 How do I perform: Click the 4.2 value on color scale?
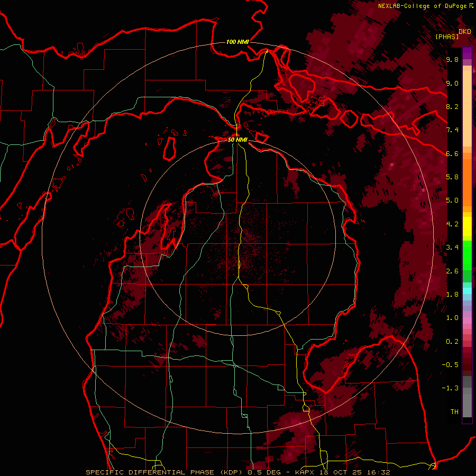pyautogui.click(x=452, y=224)
